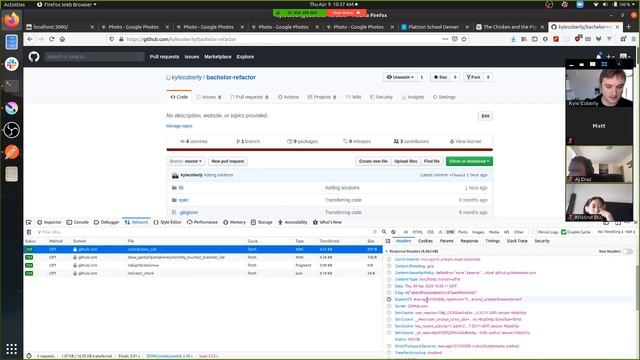Collapse the Response Headers section
This screenshot has height=360, width=640.
click(x=387, y=251)
